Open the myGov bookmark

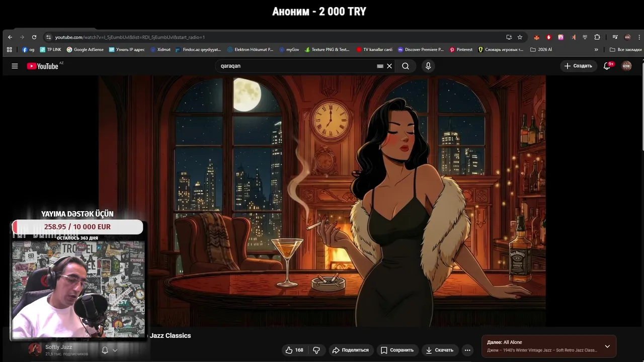tap(289, 50)
